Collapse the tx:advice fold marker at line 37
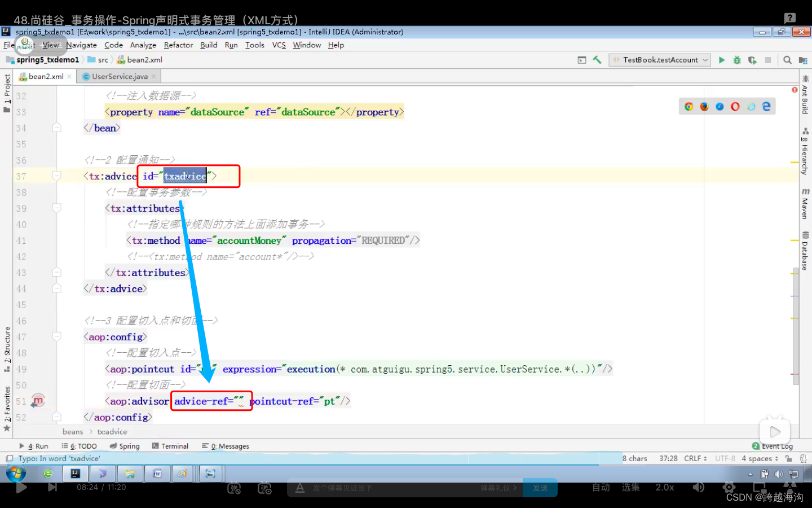 (x=56, y=176)
